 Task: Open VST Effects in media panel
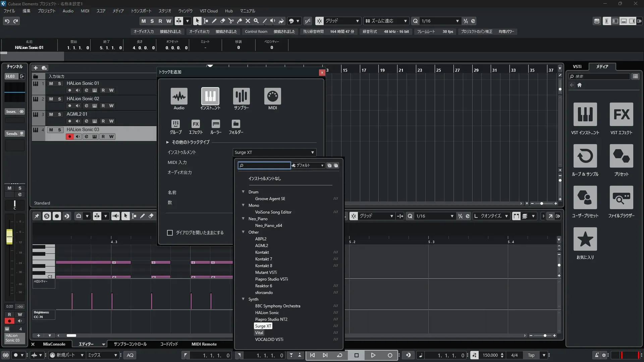pyautogui.click(x=621, y=115)
